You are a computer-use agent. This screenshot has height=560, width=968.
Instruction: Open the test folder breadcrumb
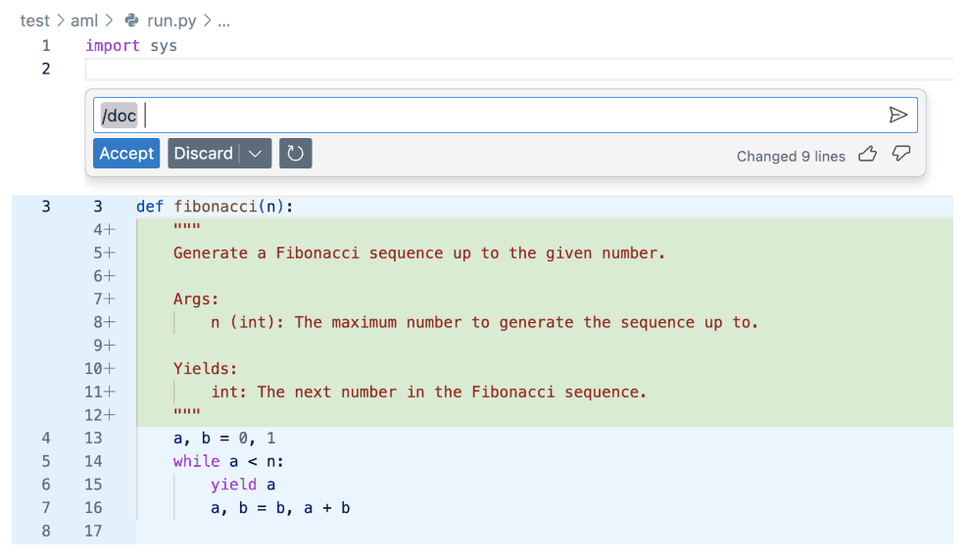pos(34,21)
